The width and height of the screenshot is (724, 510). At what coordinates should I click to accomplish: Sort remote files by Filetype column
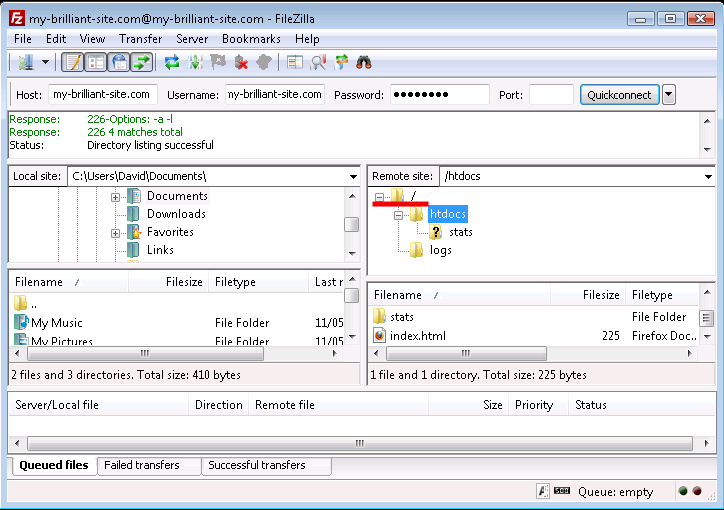(662, 294)
